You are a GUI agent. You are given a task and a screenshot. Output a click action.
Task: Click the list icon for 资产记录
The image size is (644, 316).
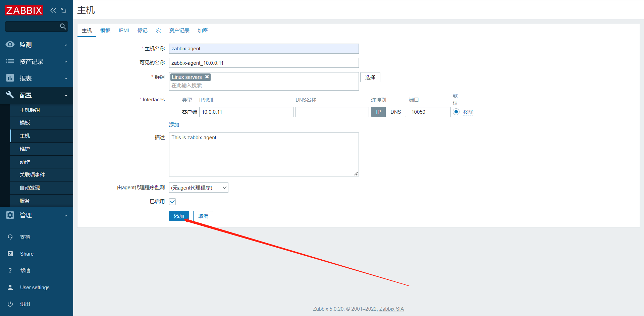(10, 61)
